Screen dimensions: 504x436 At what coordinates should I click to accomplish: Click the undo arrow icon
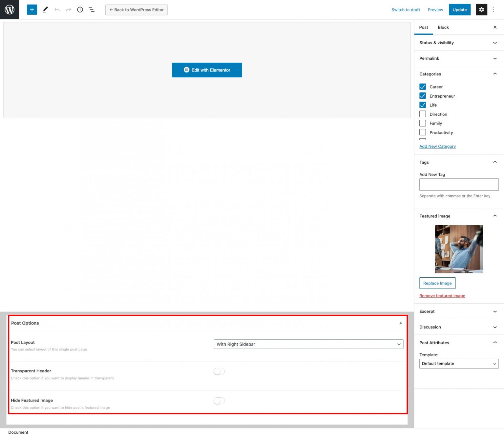(x=57, y=10)
